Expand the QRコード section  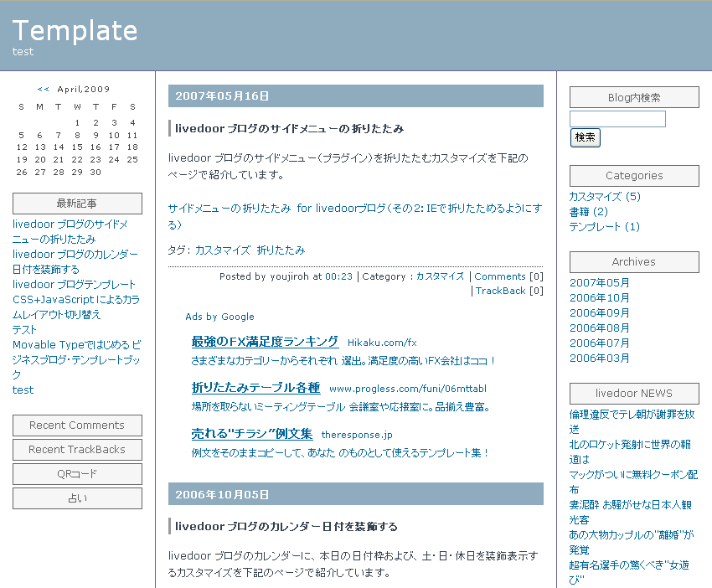(77, 474)
